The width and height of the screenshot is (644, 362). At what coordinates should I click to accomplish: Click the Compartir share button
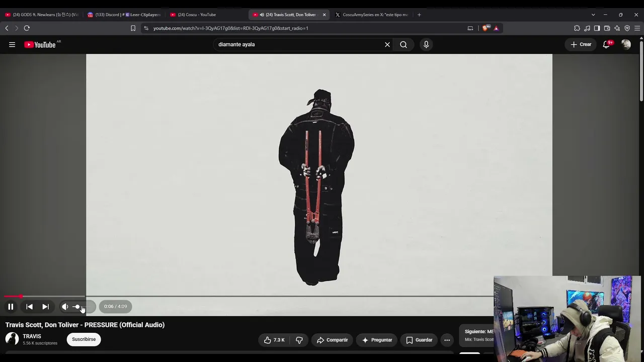[x=332, y=340]
